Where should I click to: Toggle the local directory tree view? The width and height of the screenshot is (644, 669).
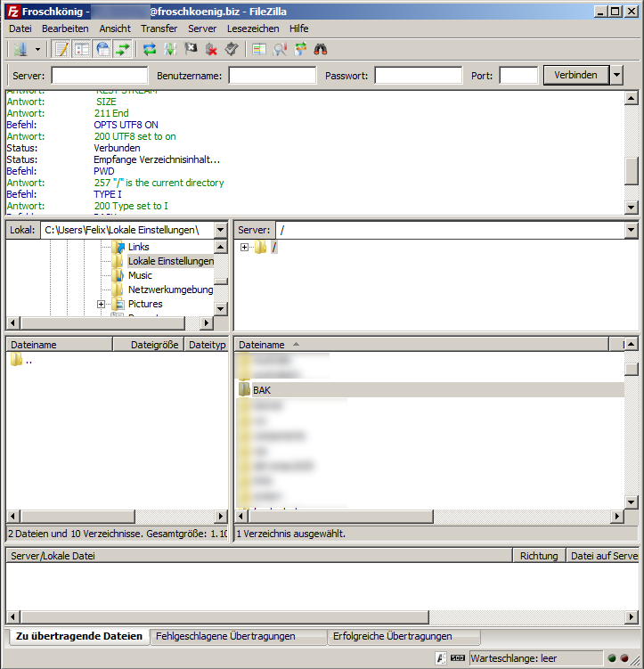[x=81, y=49]
